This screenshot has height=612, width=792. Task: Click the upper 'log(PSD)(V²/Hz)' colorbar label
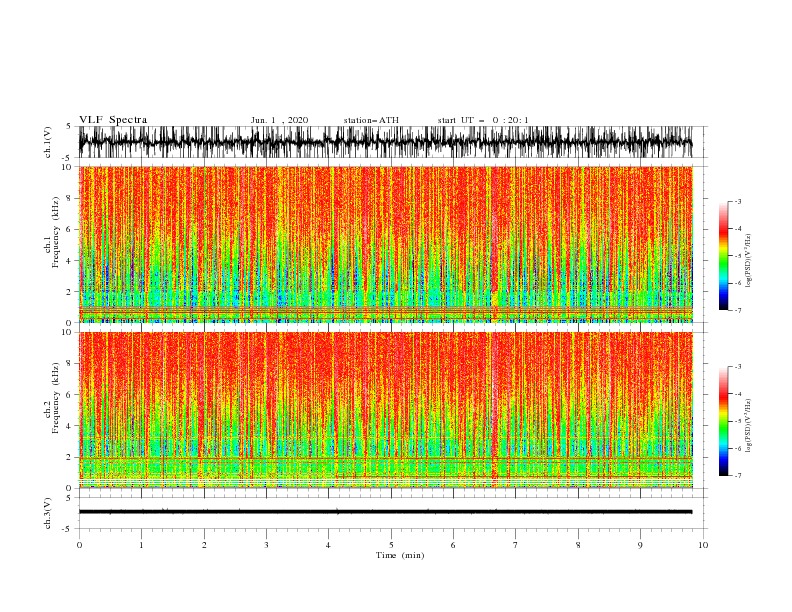coord(748,261)
